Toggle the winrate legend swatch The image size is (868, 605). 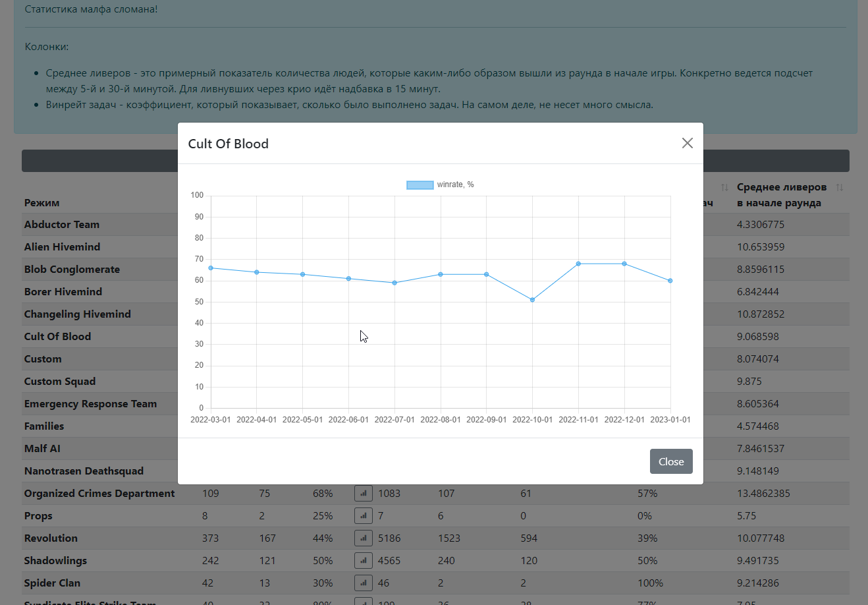pos(420,185)
